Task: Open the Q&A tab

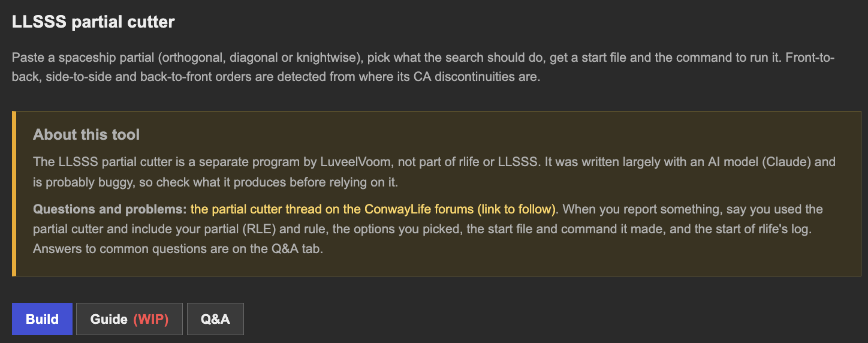Action: tap(215, 319)
